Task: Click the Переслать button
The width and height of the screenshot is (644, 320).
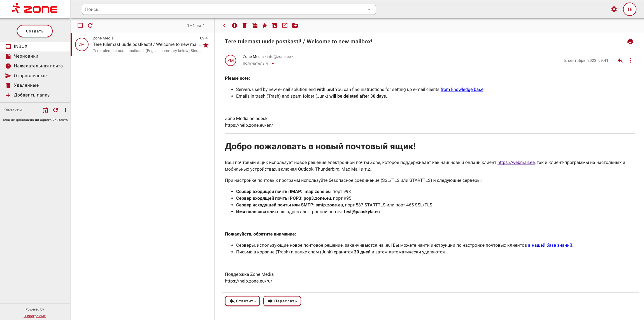Action: pos(282,301)
